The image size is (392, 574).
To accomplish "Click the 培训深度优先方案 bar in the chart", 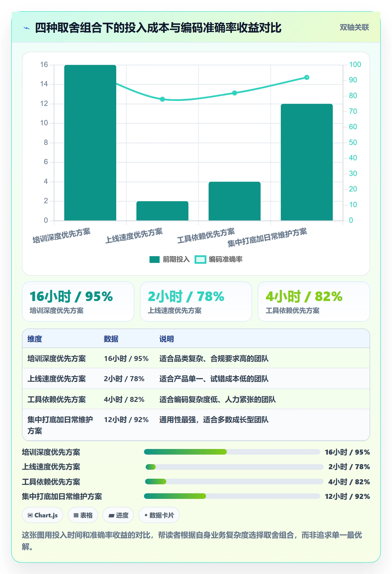I will (90, 143).
